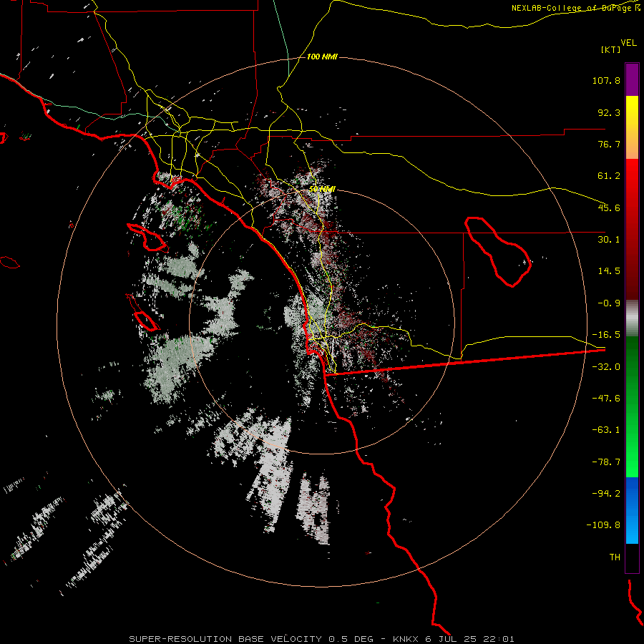Select the -94.2 legend value

coord(606,494)
